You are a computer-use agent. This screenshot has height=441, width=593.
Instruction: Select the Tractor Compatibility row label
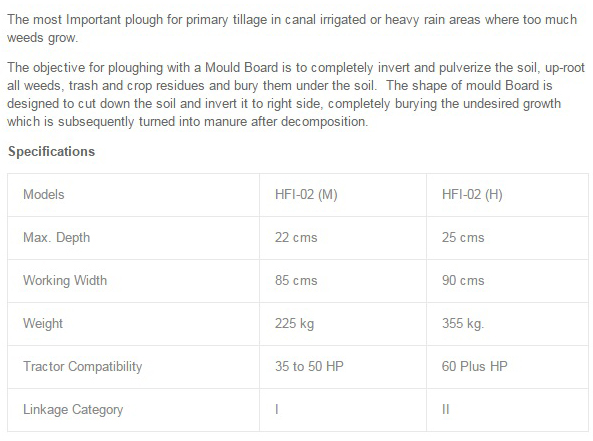tap(82, 366)
